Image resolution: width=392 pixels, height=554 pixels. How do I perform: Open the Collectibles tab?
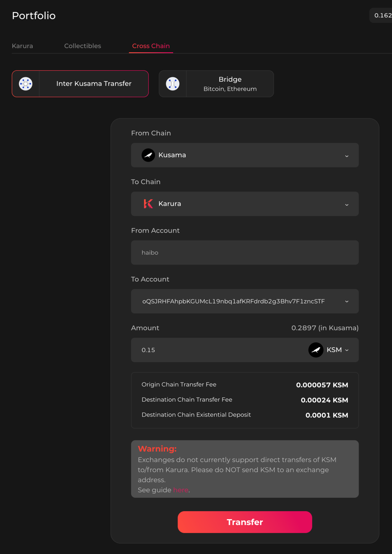(x=83, y=46)
